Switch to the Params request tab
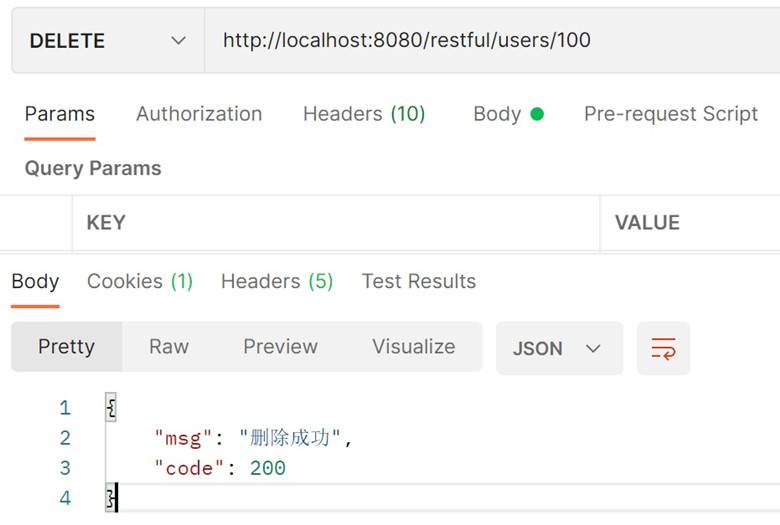 pos(60,114)
